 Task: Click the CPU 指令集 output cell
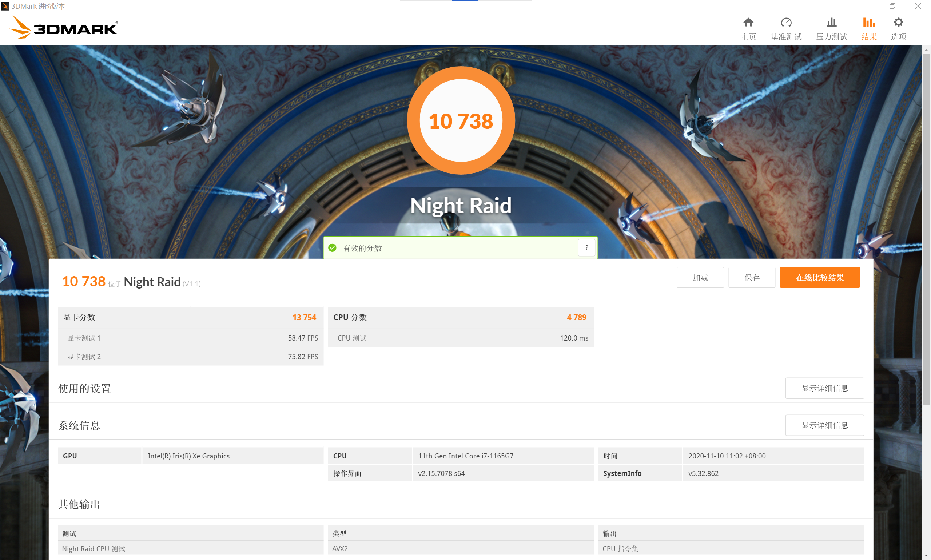click(731, 548)
